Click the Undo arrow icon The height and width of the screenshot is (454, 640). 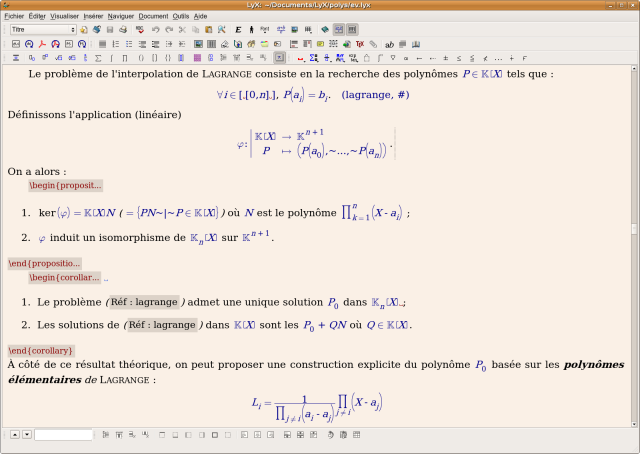point(155,30)
